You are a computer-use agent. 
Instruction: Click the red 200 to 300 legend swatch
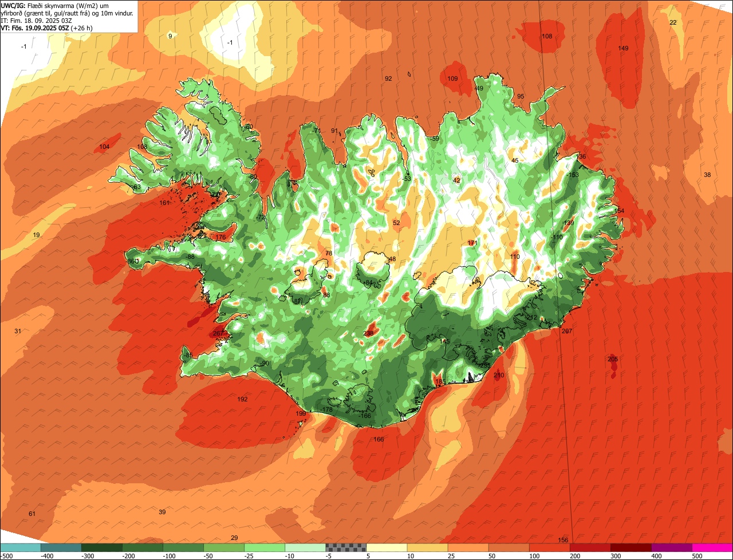590,547
